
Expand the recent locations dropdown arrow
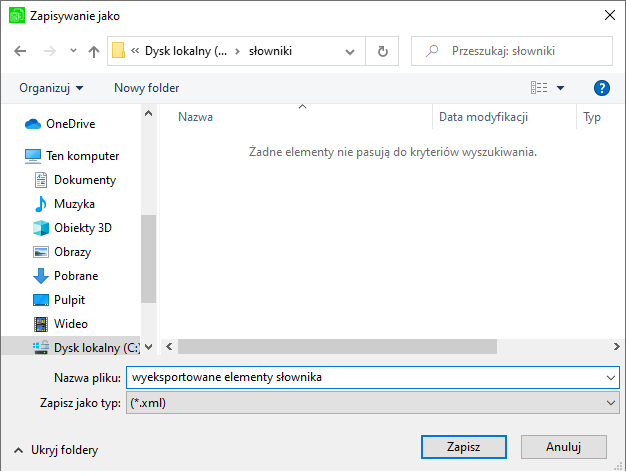coord(73,51)
